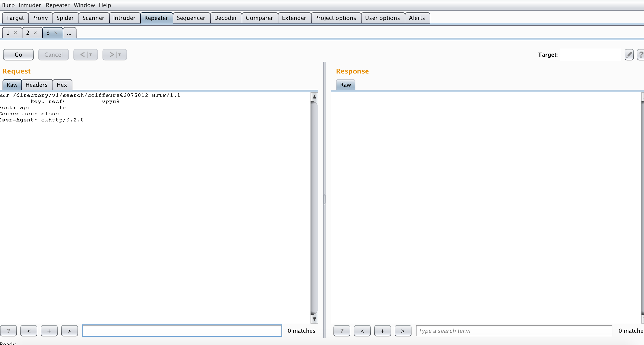This screenshot has height=345, width=644.
Task: Switch to the Hex request view tab
Action: coord(62,85)
